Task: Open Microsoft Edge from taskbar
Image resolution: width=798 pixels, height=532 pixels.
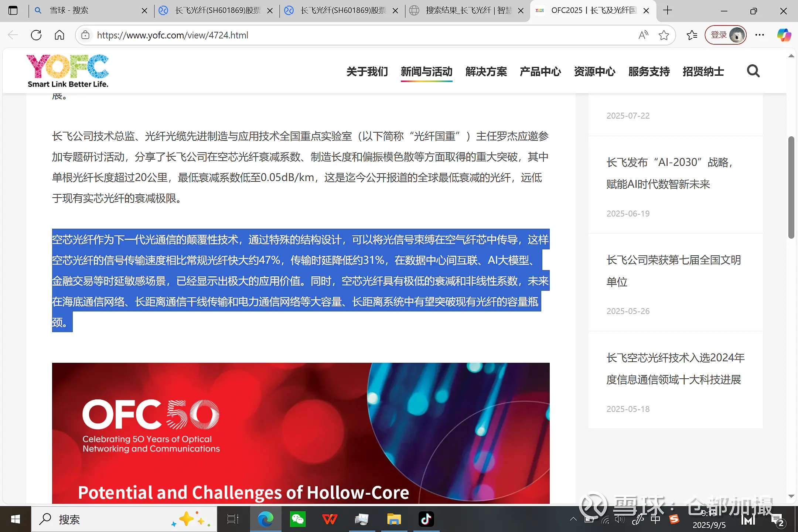Action: click(x=265, y=519)
